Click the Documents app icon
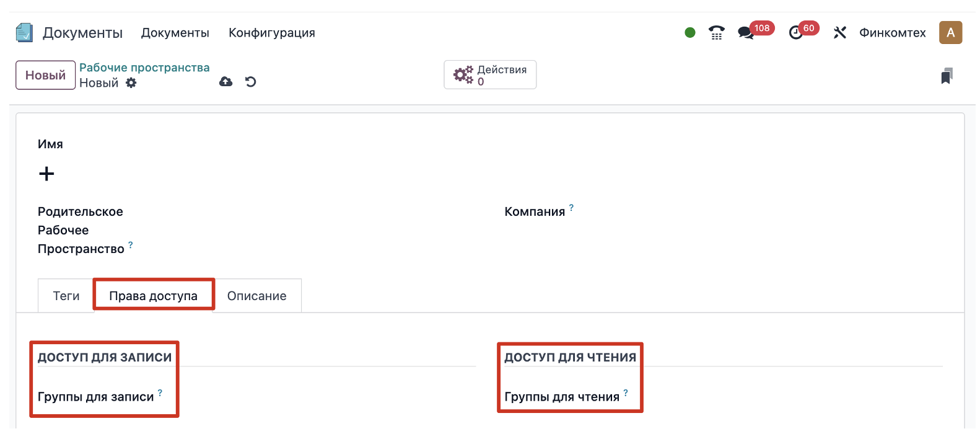 coord(24,32)
